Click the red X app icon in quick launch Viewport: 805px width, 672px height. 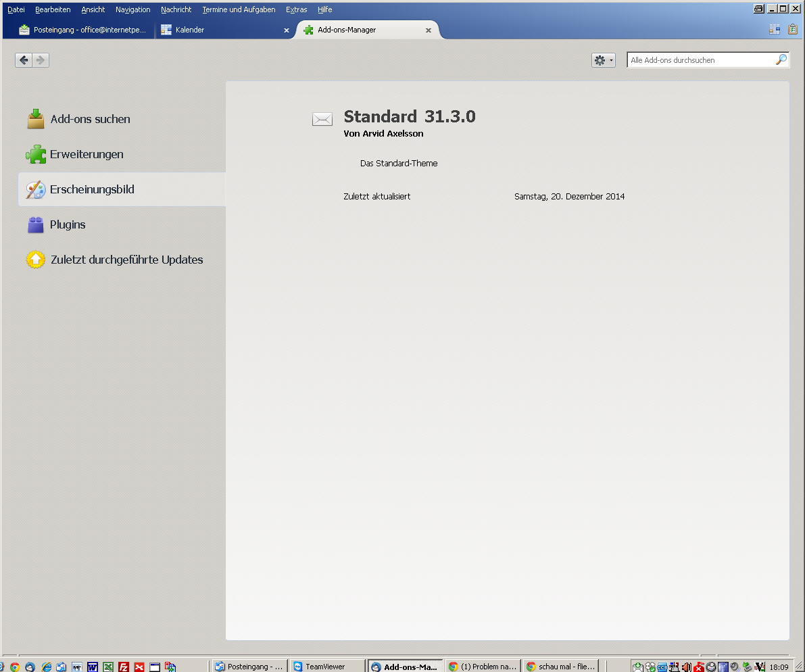click(139, 667)
